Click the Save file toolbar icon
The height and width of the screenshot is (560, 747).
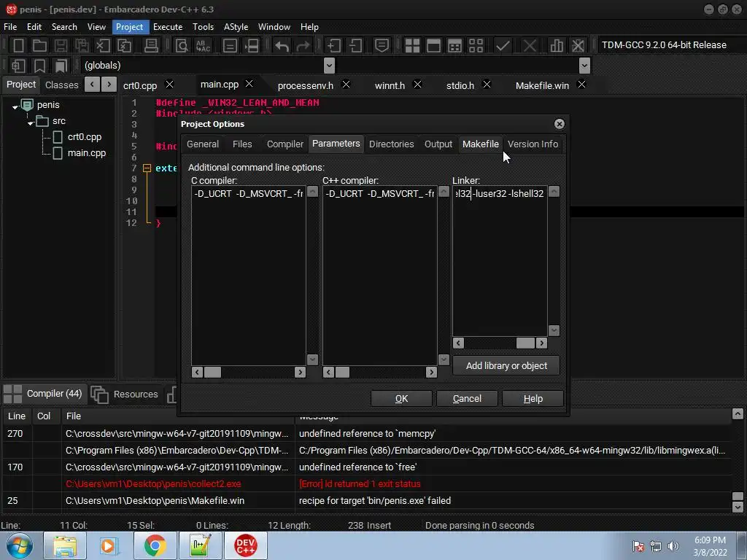pos(61,46)
